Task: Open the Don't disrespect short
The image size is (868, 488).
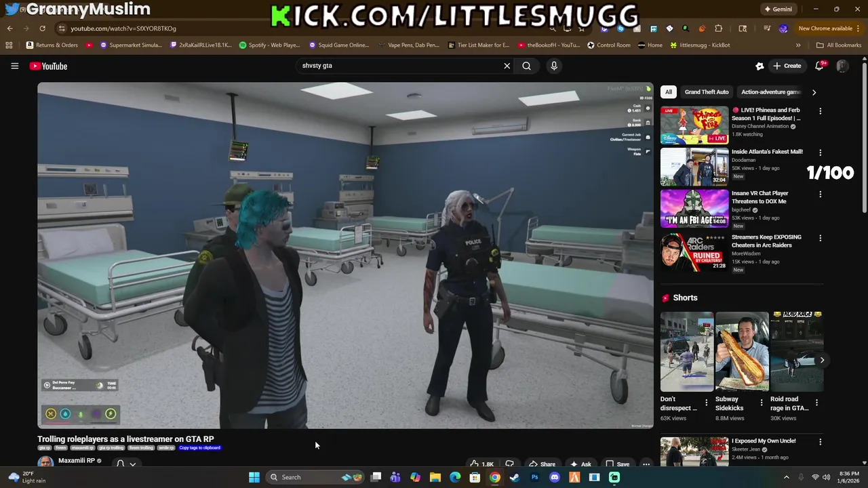Action: (x=687, y=352)
